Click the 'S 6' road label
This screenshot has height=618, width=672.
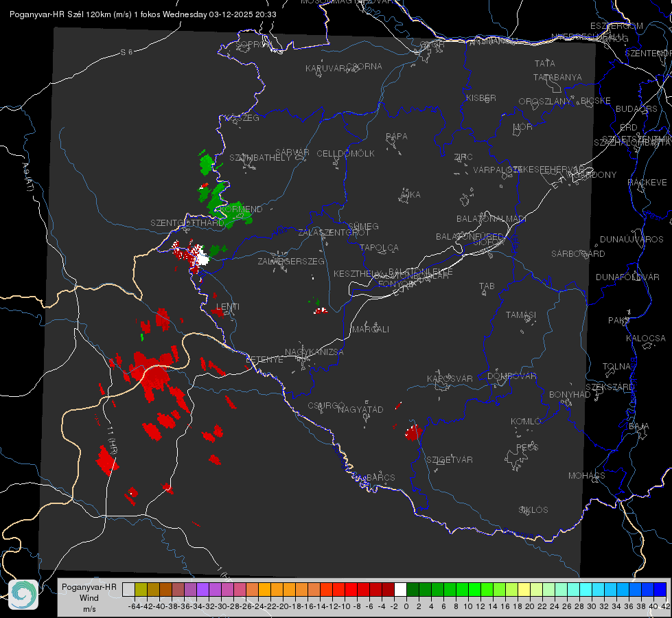[x=126, y=52]
